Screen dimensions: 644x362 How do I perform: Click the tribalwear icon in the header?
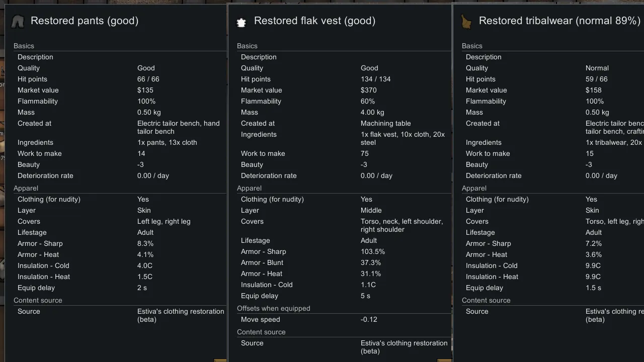click(x=466, y=21)
